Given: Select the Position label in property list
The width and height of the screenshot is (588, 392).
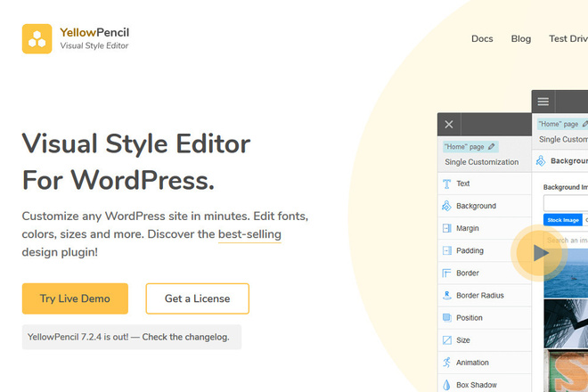Looking at the screenshot, I should click(470, 318).
